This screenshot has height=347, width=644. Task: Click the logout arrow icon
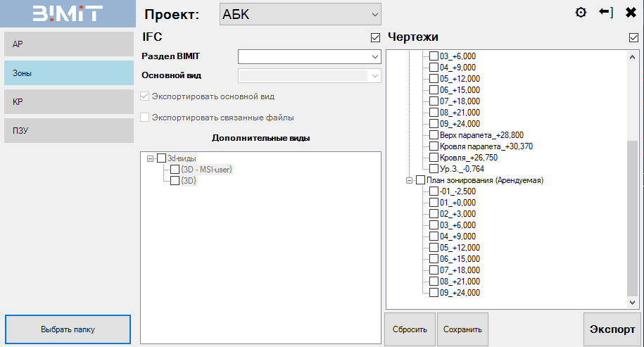[606, 13]
